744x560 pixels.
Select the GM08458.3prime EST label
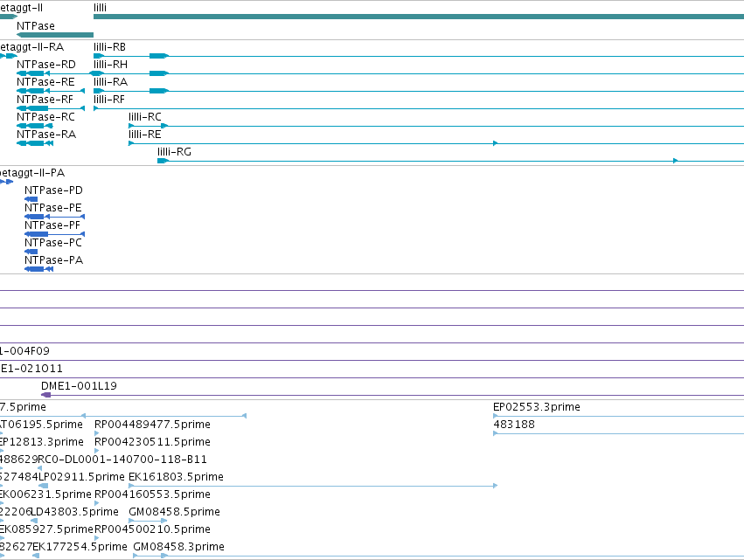179,547
